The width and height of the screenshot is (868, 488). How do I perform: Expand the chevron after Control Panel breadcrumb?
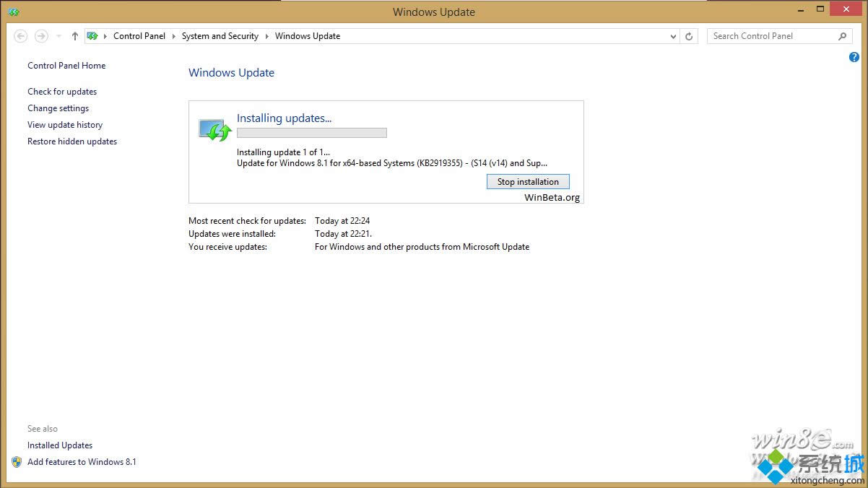point(174,36)
